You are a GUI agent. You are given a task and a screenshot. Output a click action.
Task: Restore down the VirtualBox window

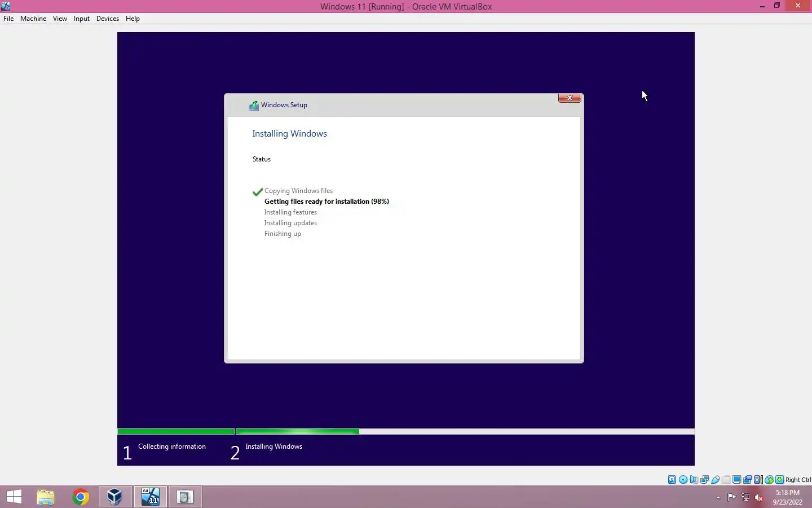tap(777, 6)
